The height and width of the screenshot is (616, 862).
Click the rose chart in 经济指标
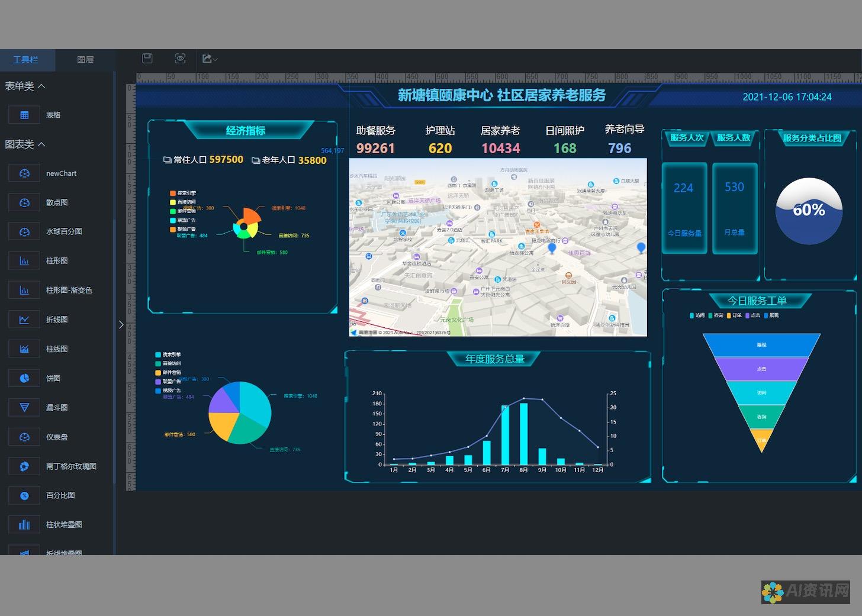246,224
